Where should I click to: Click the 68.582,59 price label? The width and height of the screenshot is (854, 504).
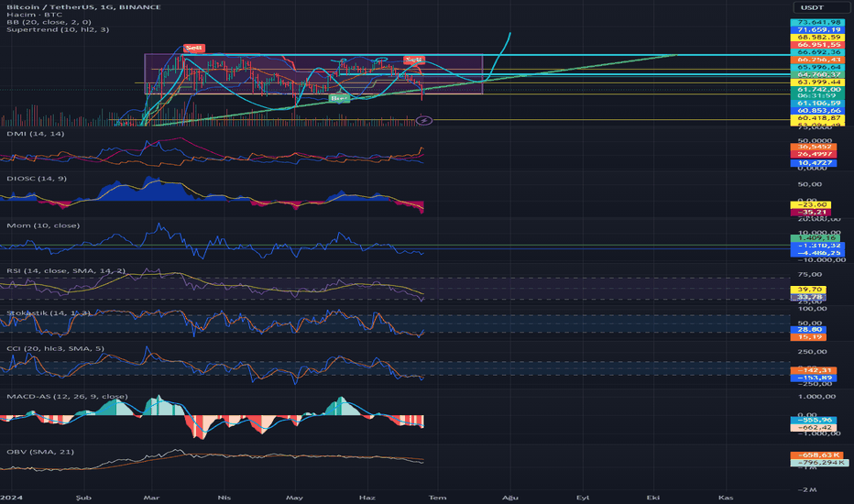[817, 37]
